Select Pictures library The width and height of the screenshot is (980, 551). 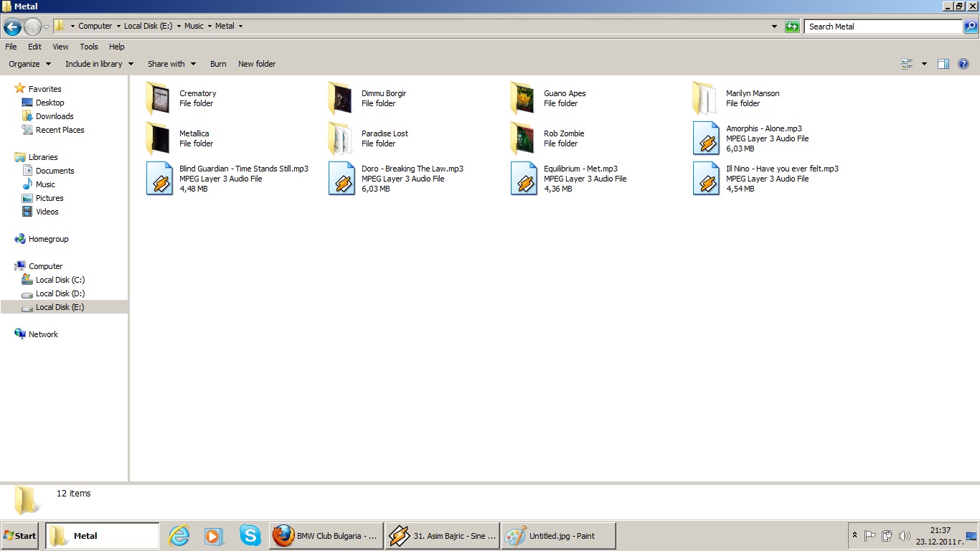50,198
